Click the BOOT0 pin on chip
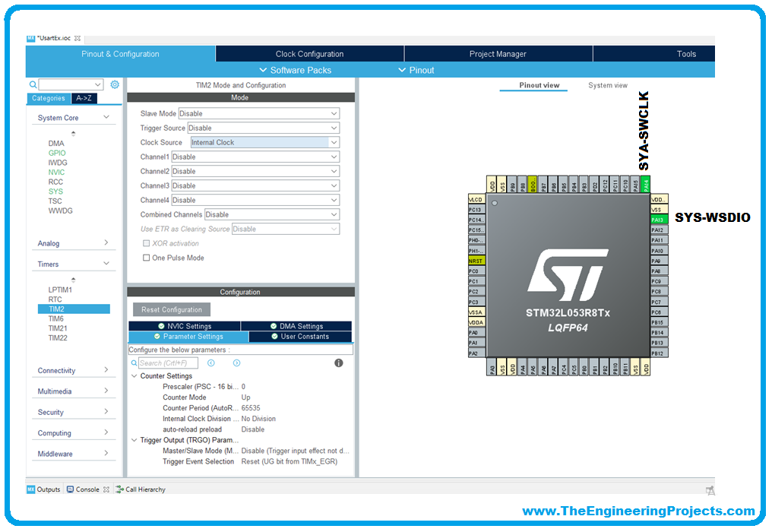The width and height of the screenshot is (772, 532). pyautogui.click(x=532, y=185)
